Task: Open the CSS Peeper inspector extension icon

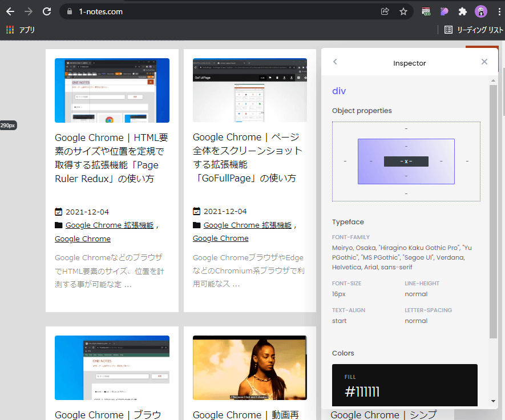Action: [x=444, y=11]
